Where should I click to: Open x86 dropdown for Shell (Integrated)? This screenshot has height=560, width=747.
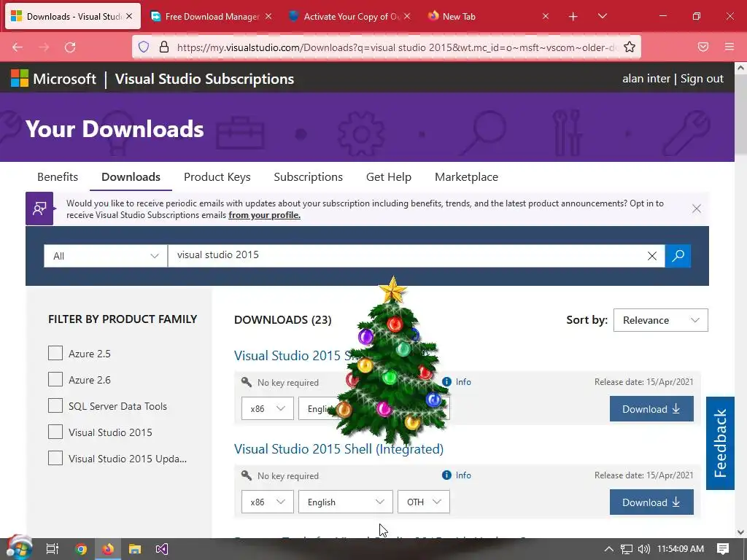click(x=267, y=502)
